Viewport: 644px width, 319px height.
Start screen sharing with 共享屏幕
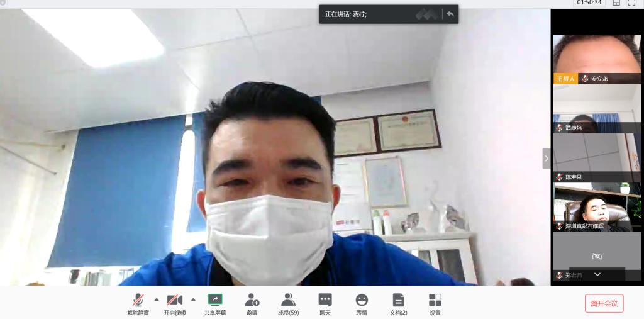pos(215,301)
